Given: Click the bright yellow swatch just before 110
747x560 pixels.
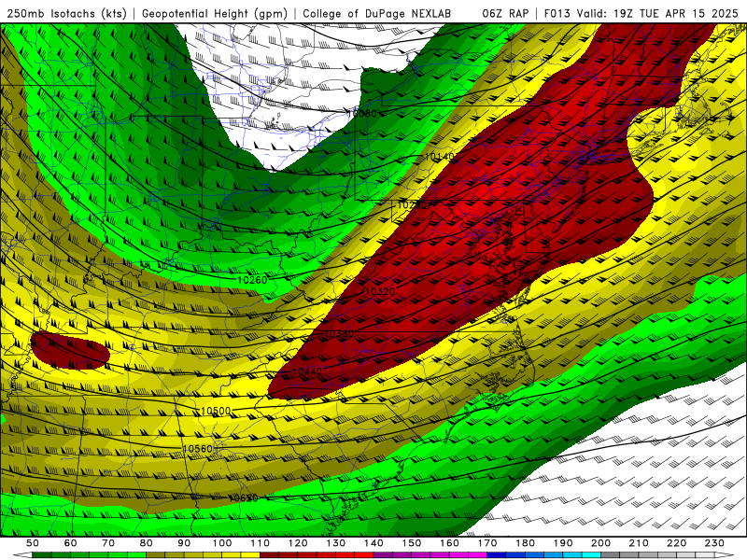Looking at the screenshot, I should (250, 555).
